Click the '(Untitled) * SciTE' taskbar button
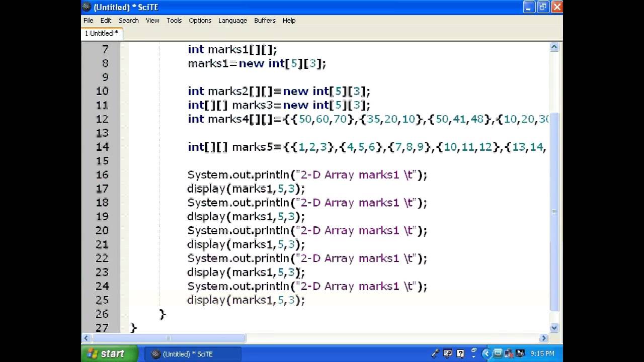Viewport: 644px width, 362px height. click(x=193, y=354)
